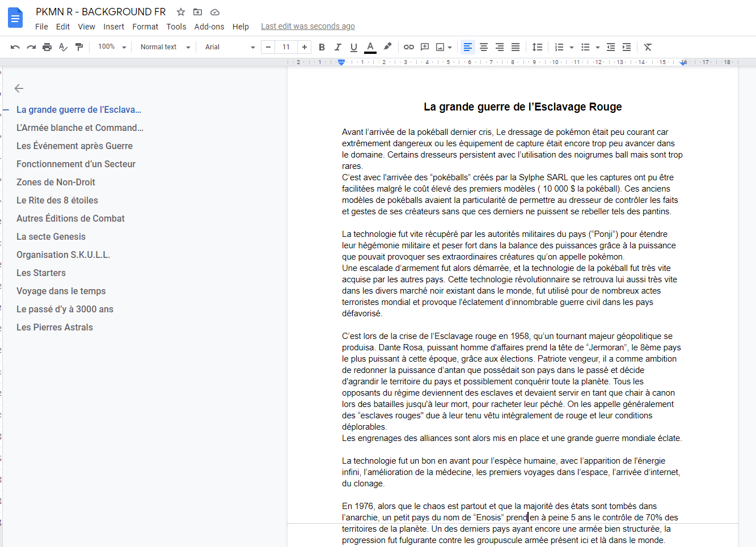The width and height of the screenshot is (756, 547).
Task: Close the document outline with back arrow
Action: coord(19,88)
